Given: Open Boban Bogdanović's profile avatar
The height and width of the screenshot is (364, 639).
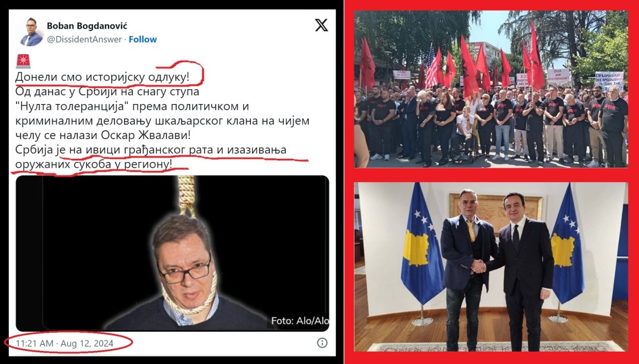Looking at the screenshot, I should point(31,32).
